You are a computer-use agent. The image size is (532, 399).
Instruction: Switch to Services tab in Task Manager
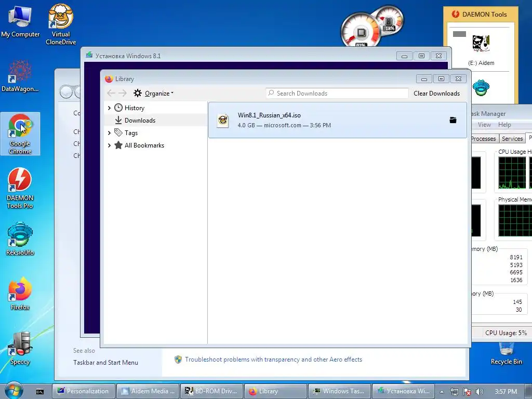click(x=512, y=138)
